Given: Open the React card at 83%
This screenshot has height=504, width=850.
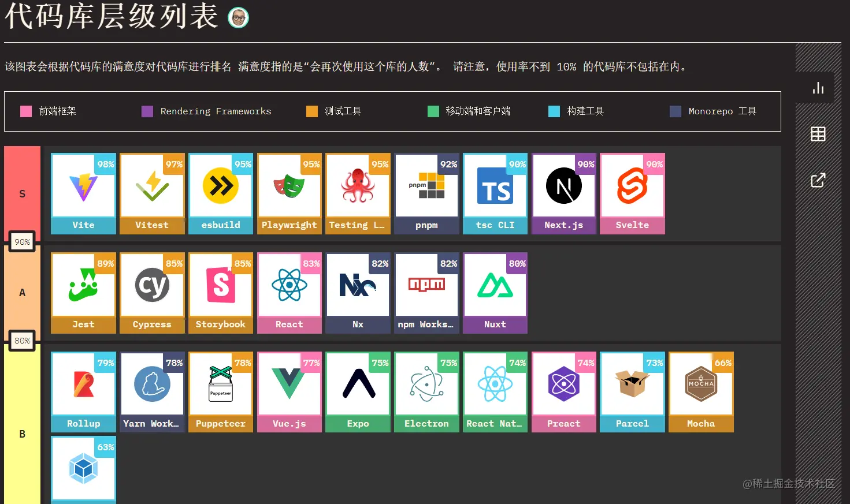Looking at the screenshot, I should pos(289,293).
